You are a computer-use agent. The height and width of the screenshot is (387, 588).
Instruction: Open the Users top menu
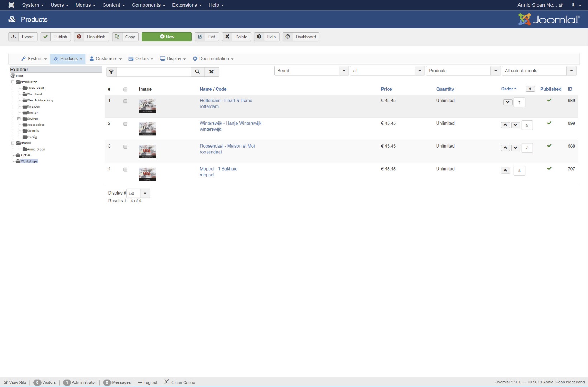[x=60, y=5]
